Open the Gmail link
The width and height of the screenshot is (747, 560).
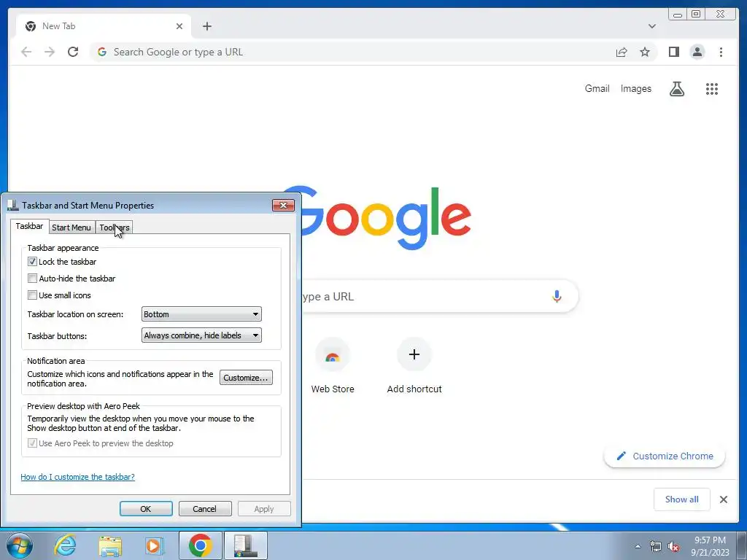[x=597, y=88]
